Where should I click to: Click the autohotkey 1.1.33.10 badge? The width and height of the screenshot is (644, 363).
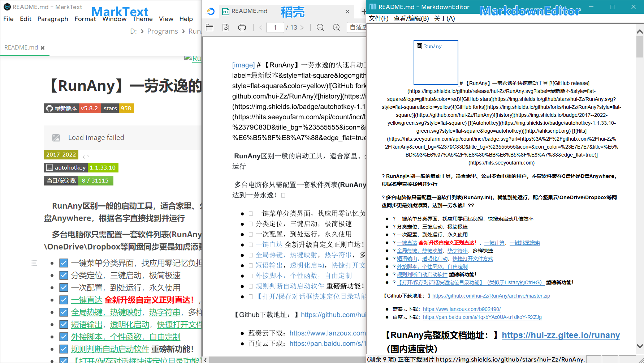(x=81, y=167)
